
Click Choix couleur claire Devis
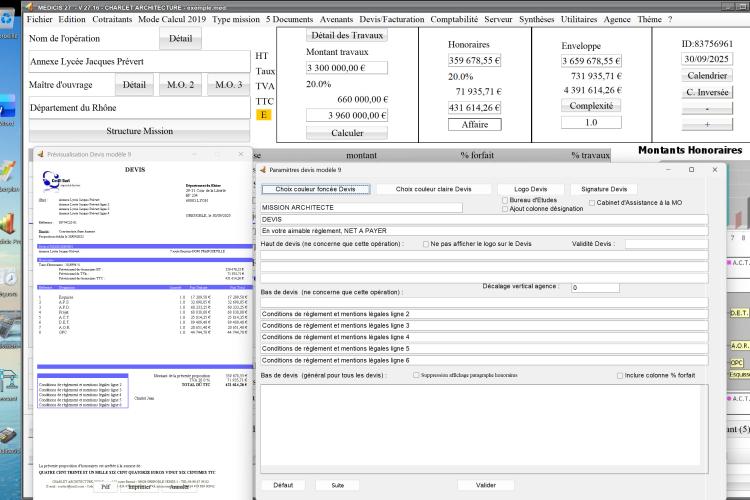coord(433,189)
